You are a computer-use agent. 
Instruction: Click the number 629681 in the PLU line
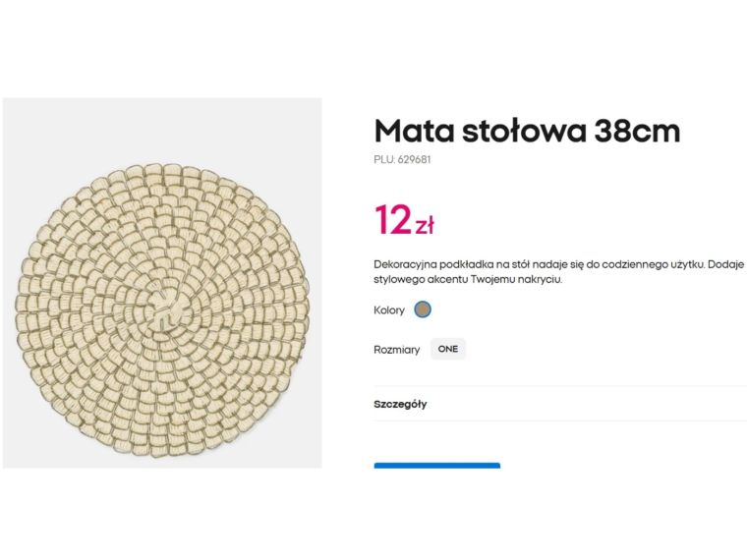[414, 159]
